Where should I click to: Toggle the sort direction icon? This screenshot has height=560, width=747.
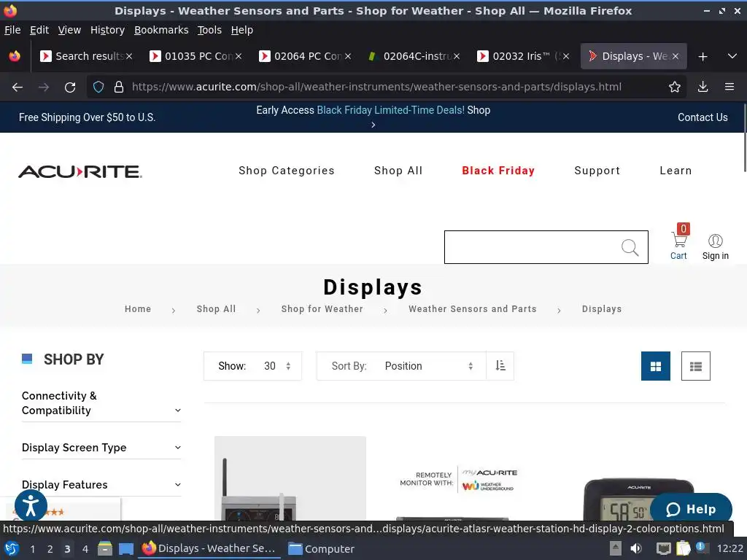click(500, 366)
